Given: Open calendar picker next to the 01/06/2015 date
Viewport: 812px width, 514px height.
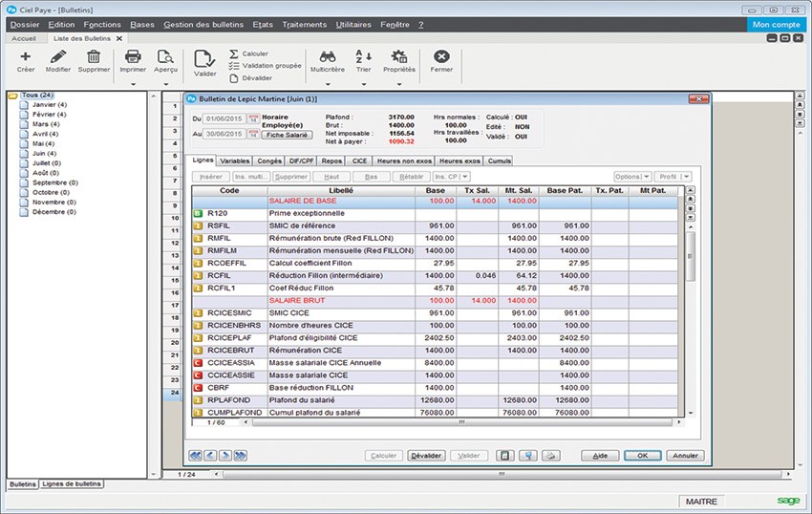Looking at the screenshot, I should pyautogui.click(x=253, y=118).
